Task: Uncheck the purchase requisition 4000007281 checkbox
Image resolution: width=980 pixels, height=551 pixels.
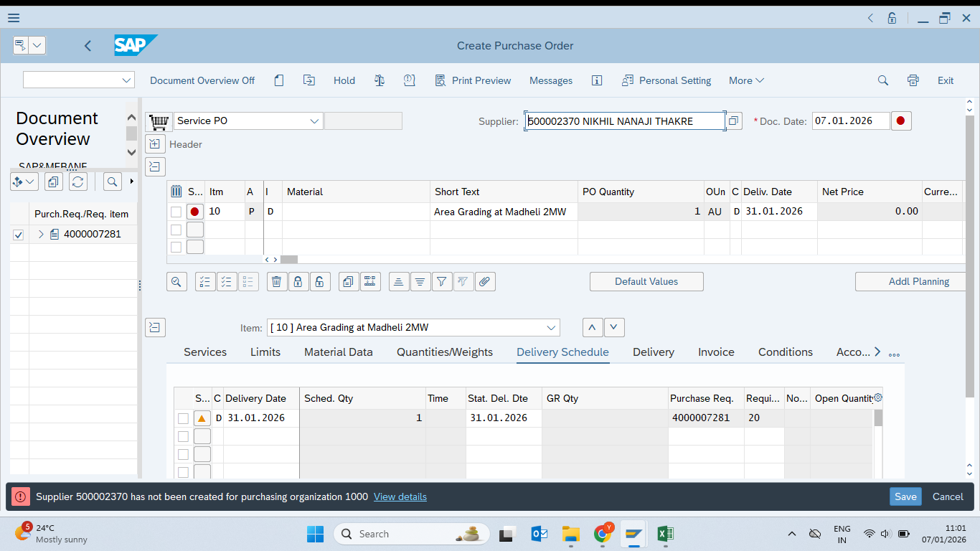Action: pos(19,235)
